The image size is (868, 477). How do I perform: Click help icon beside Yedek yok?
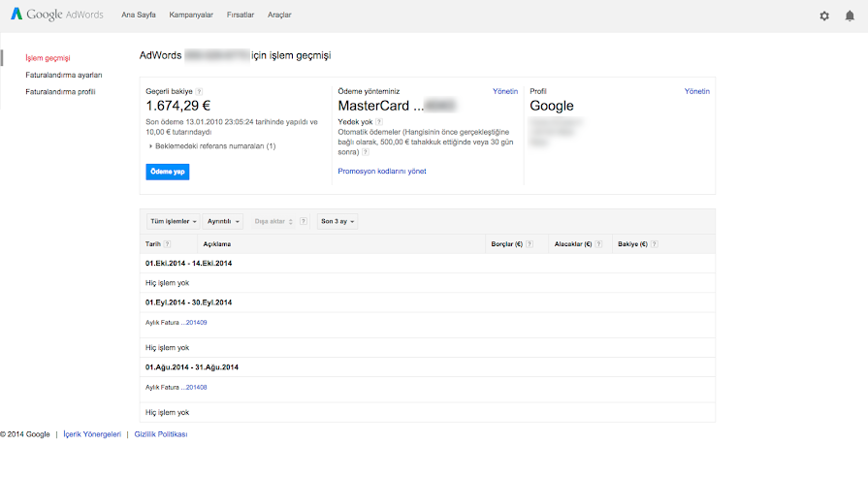pos(379,122)
